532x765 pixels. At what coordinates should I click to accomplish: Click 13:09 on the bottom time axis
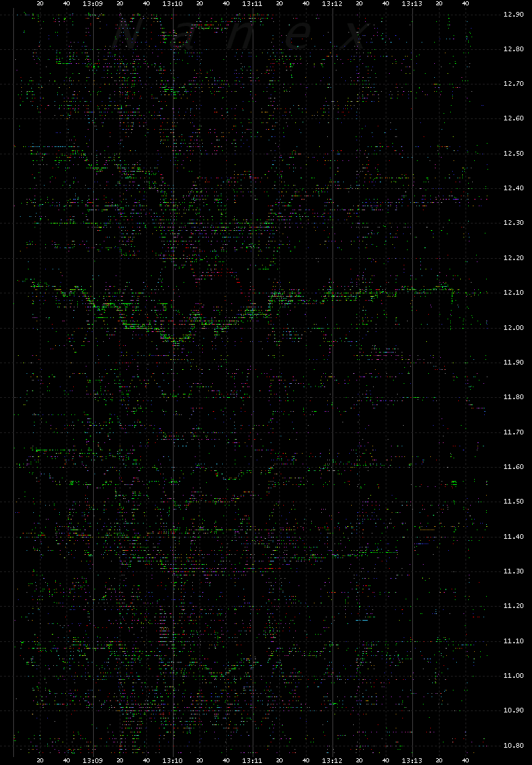click(92, 760)
